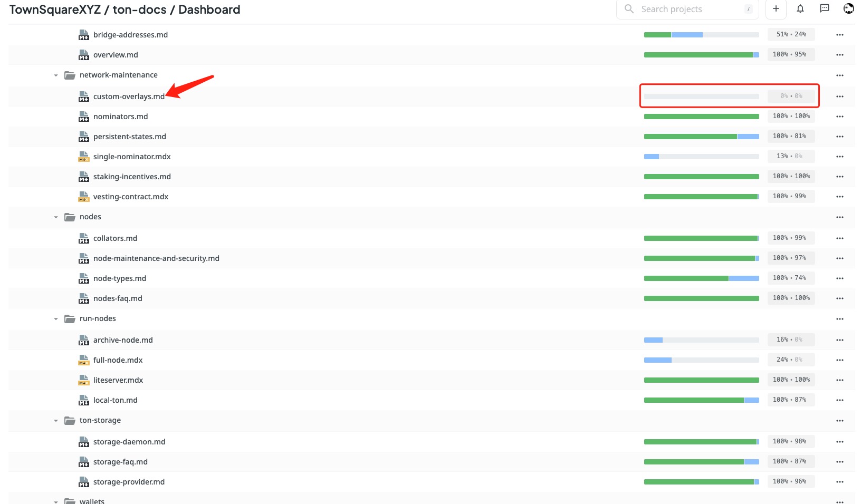Collapse the ton-storage folder arrow
Viewport: 861px width, 504px height.
point(56,421)
